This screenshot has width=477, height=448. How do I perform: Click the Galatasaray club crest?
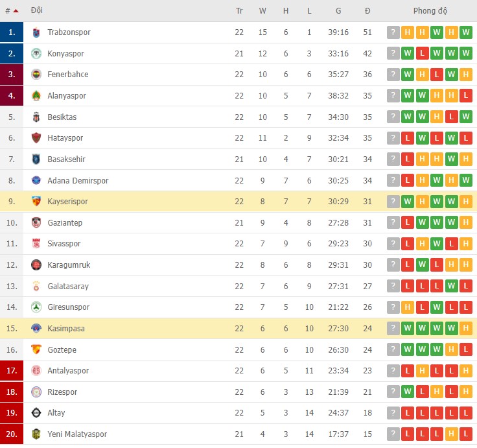[36, 287]
